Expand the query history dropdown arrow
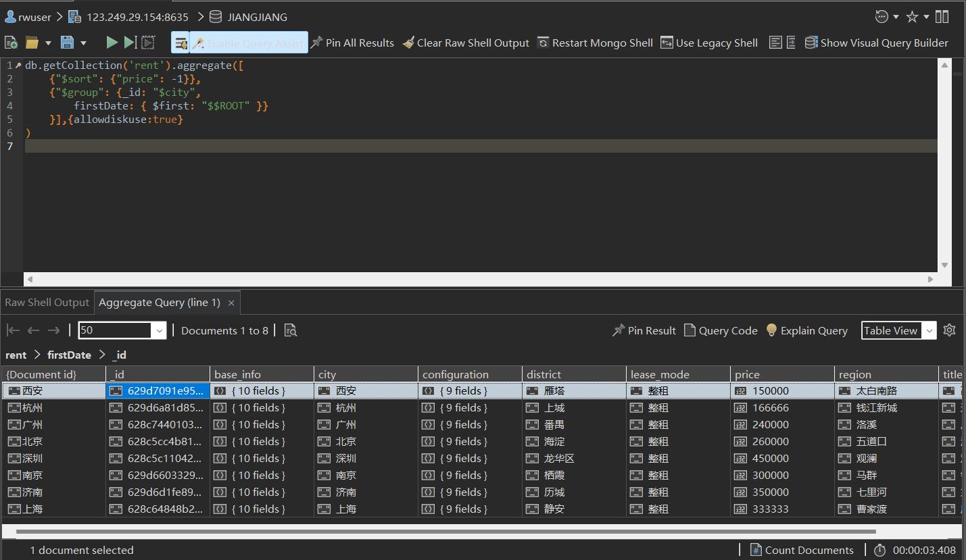This screenshot has height=560, width=966. 896,17
